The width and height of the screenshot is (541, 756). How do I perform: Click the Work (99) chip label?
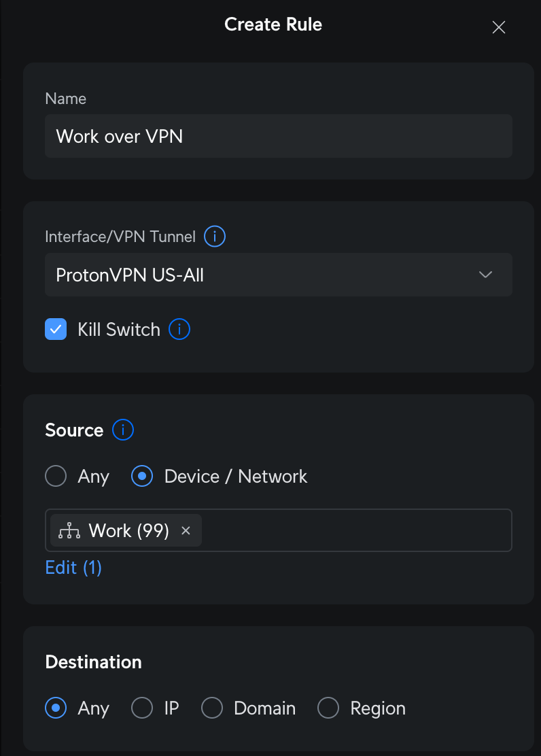[128, 531]
